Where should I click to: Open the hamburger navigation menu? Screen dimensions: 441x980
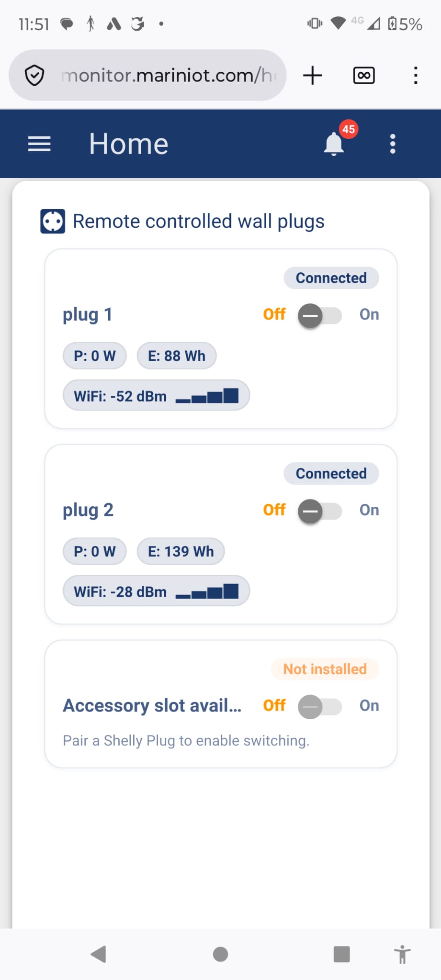click(x=39, y=144)
